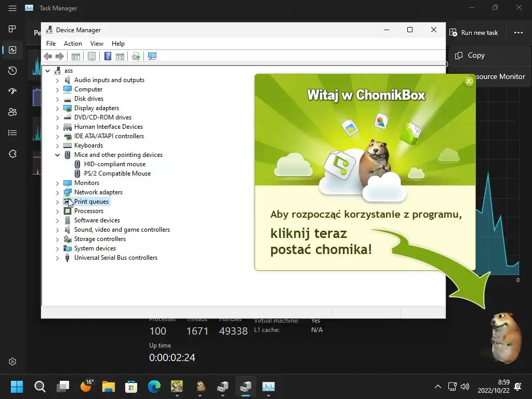This screenshot has height=399, width=532.
Task: Click Copy in Task Manager menu
Action: (489, 55)
